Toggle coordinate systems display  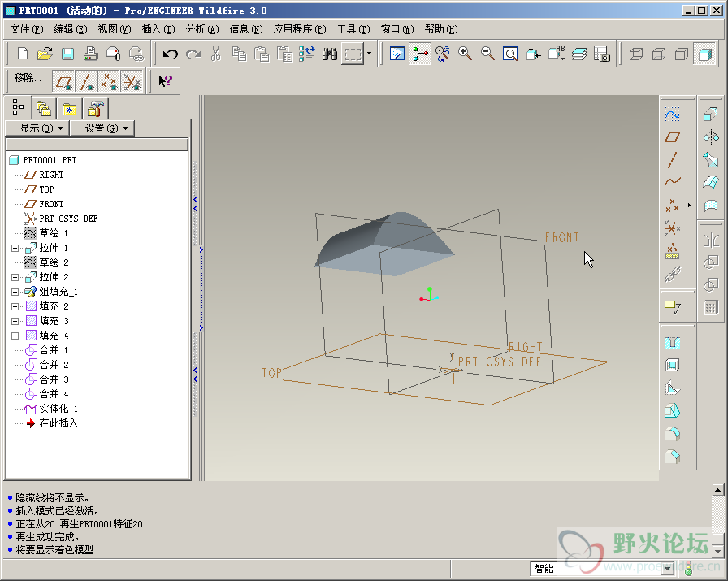[x=132, y=82]
